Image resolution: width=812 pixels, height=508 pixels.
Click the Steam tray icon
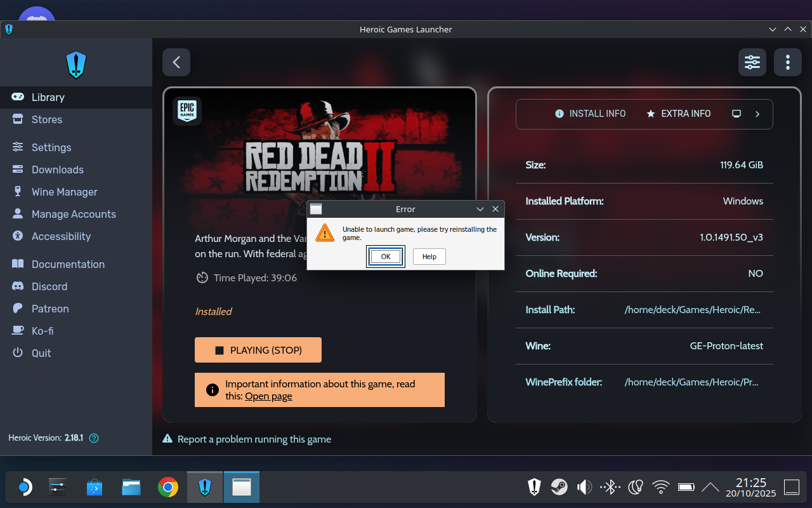coord(559,487)
